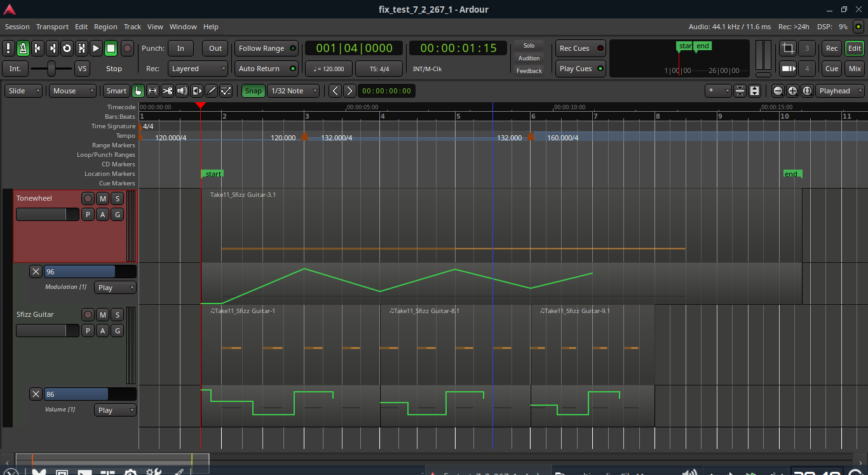Viewport: 868px width, 475px height.
Task: Select the Cut (scissors) tool
Action: pos(167,91)
